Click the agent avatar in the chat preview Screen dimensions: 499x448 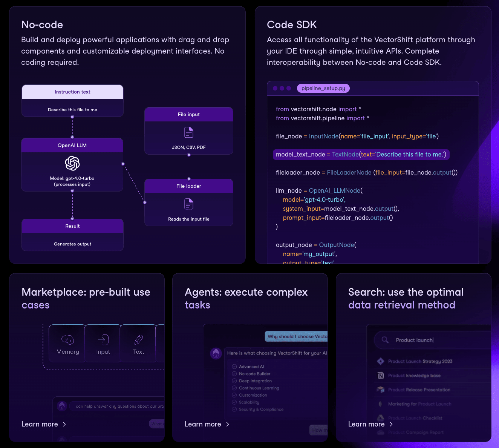[216, 354]
